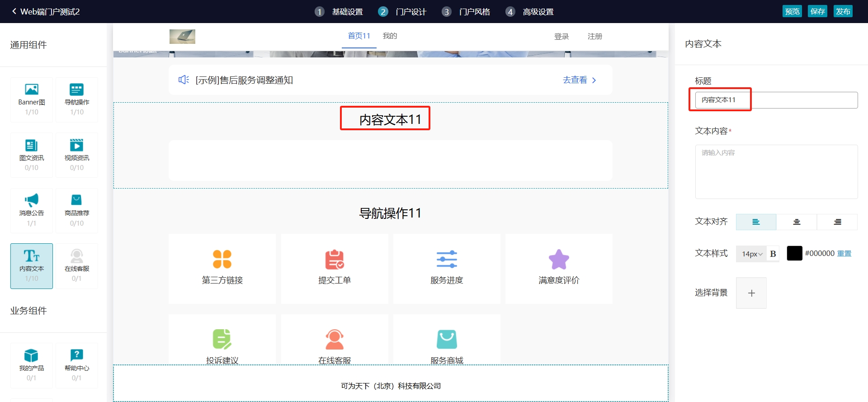
Task: Add the 我的产品 business component
Action: click(x=32, y=365)
